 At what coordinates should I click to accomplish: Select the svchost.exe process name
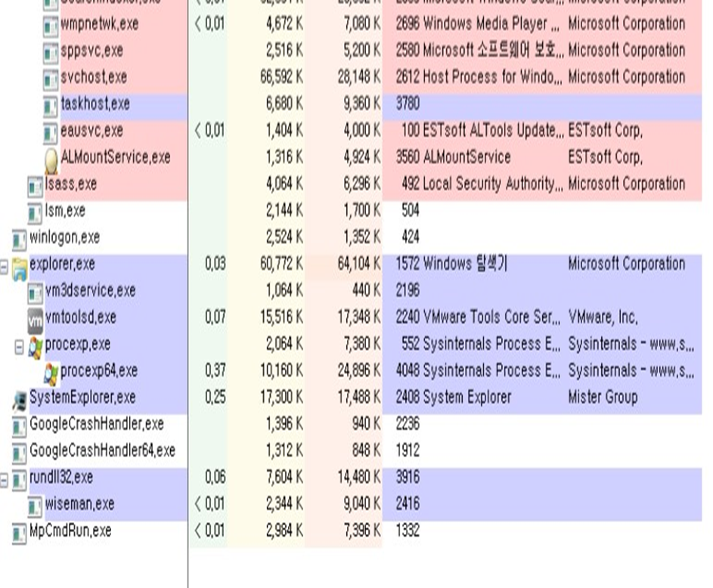94,77
